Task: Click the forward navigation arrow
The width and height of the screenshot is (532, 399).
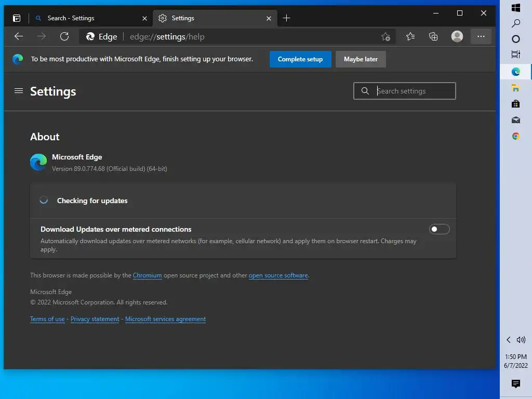Action: click(42, 36)
